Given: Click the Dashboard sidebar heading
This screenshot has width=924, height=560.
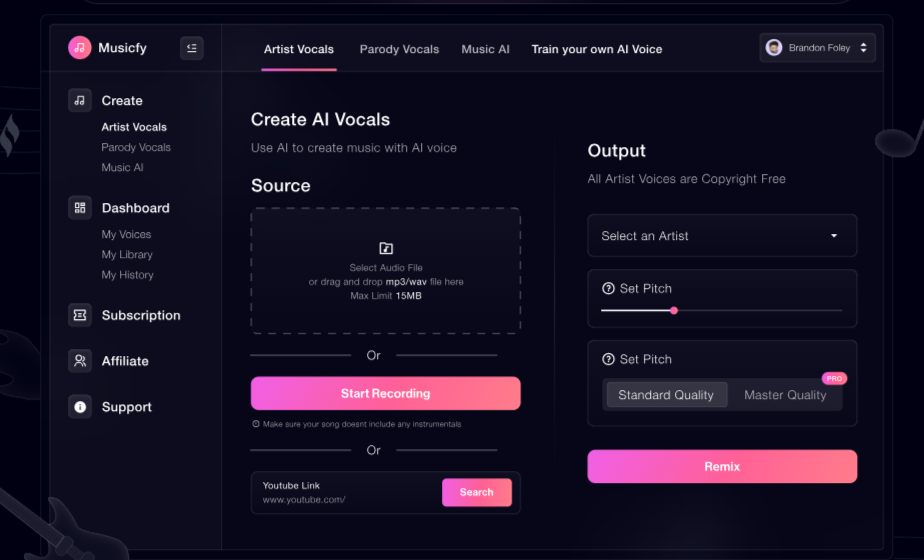Looking at the screenshot, I should click(x=136, y=208).
